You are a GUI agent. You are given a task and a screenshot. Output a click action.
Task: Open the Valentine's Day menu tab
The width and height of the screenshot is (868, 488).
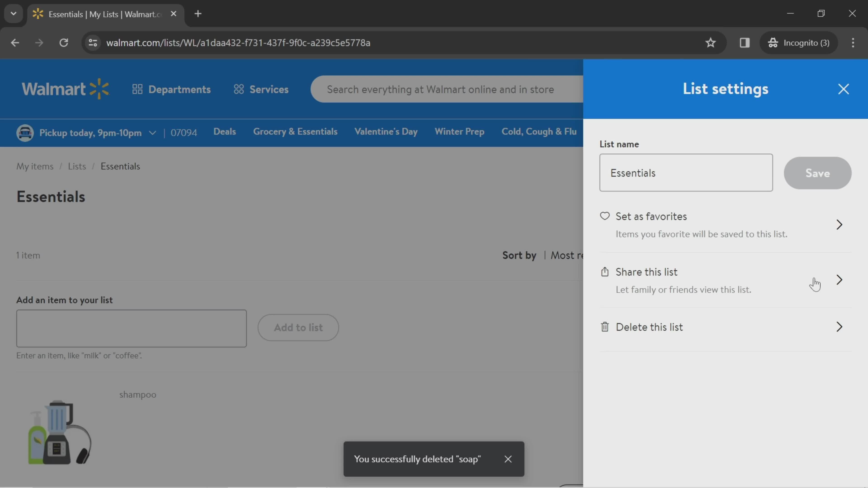point(386,132)
